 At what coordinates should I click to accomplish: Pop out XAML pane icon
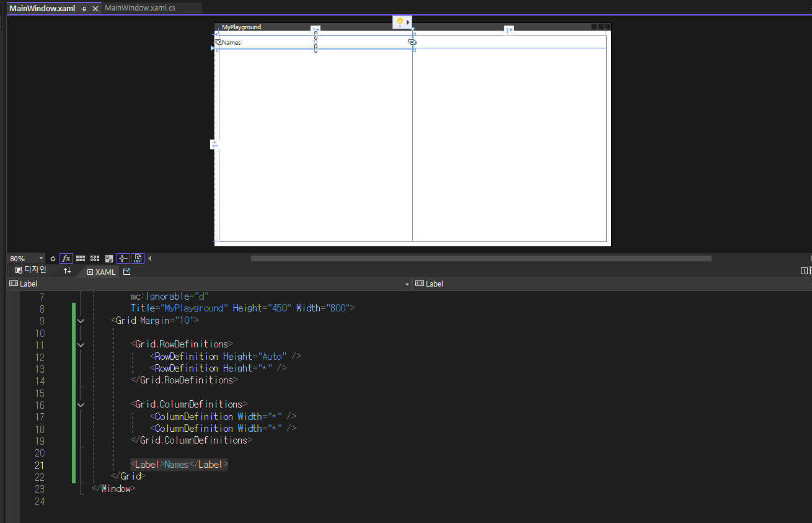pos(127,272)
